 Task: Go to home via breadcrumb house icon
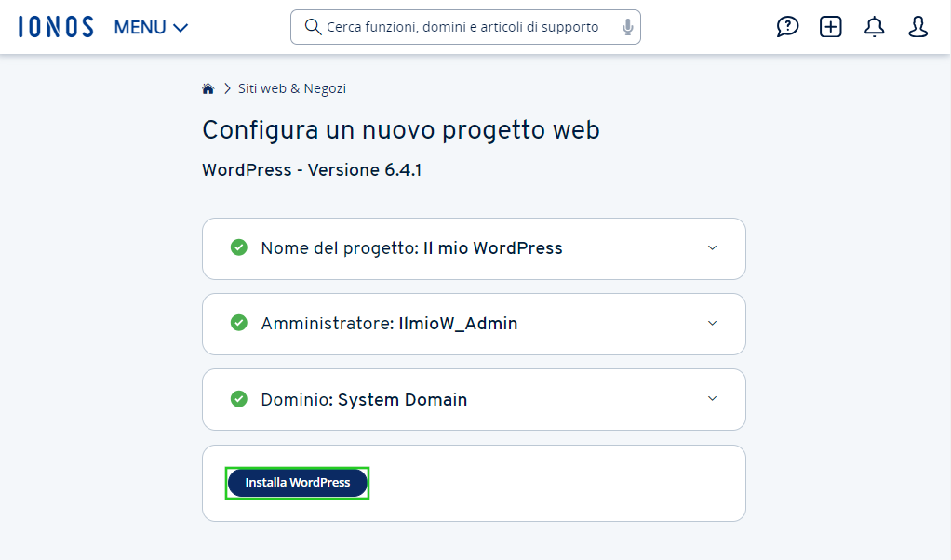(x=208, y=88)
